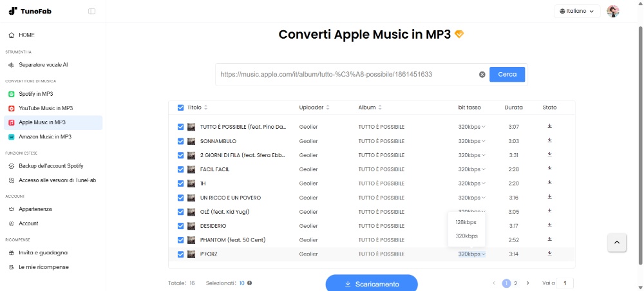Image resolution: width=644 pixels, height=291 pixels.
Task: Click the TuneFab logo
Action: 30,11
